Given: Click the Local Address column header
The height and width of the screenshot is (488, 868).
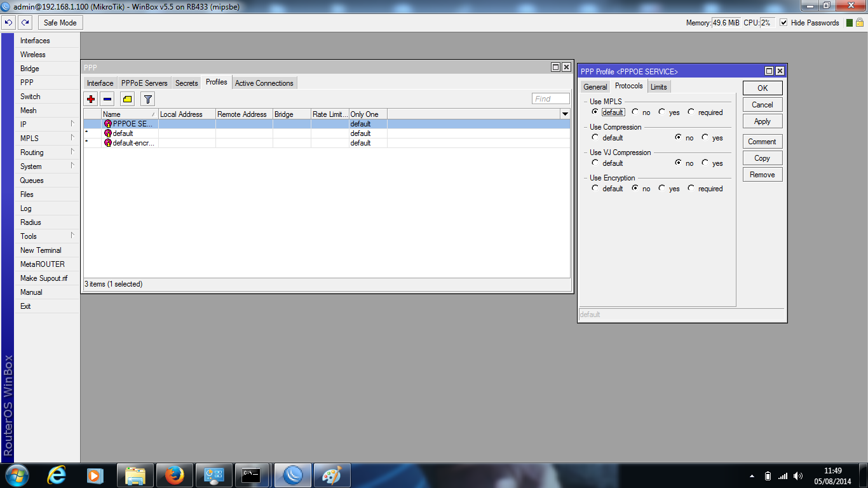Looking at the screenshot, I should pyautogui.click(x=187, y=114).
